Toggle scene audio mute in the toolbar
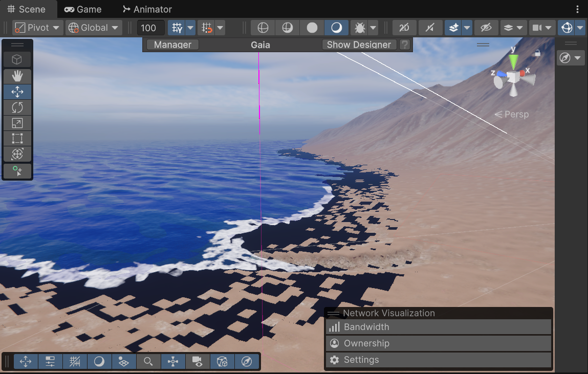This screenshot has width=588, height=374. tap(430, 28)
